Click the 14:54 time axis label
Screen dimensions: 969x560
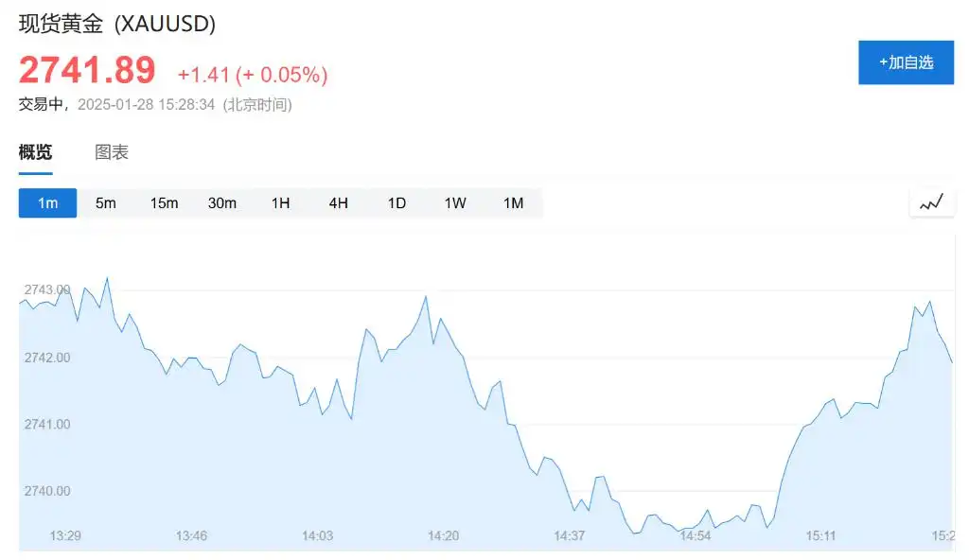[696, 536]
